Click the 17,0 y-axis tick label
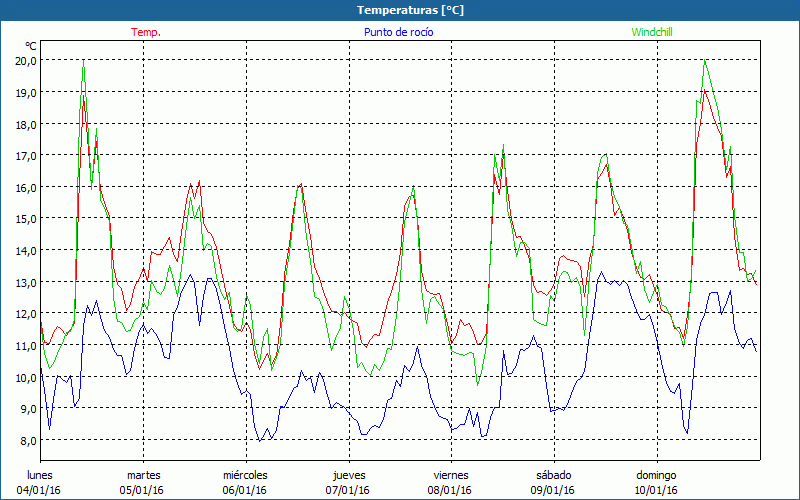Viewport: 800px width, 500px height. click(x=26, y=155)
